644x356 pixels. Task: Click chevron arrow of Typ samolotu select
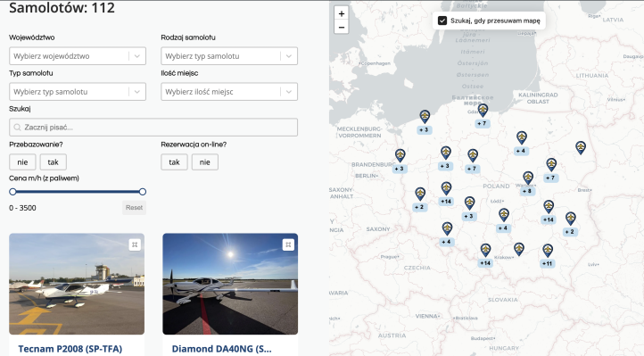point(137,92)
